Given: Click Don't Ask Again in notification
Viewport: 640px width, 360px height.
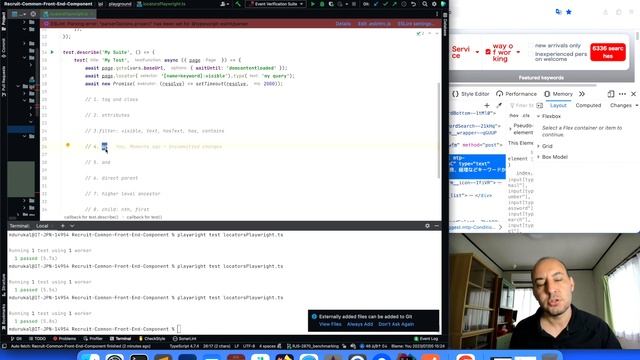Looking at the screenshot, I should (396, 324).
